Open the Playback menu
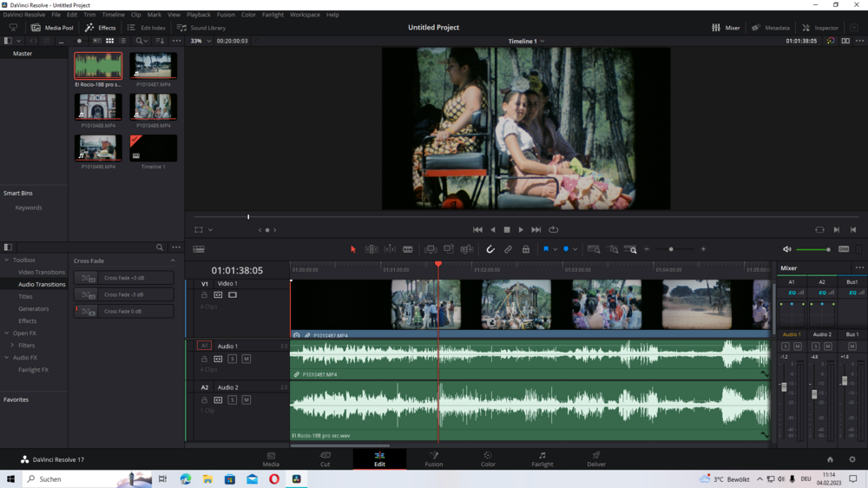The width and height of the screenshot is (868, 488). [x=198, y=15]
